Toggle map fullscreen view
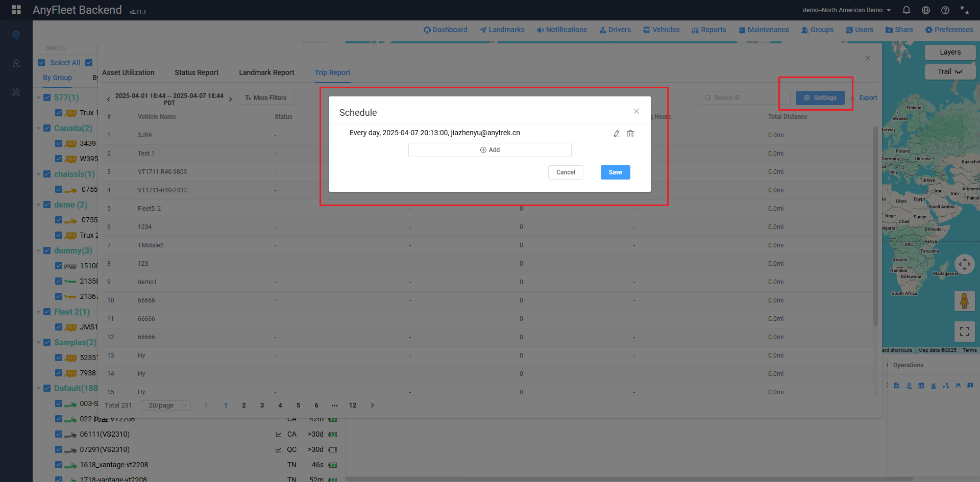Image resolution: width=980 pixels, height=482 pixels. pyautogui.click(x=964, y=332)
